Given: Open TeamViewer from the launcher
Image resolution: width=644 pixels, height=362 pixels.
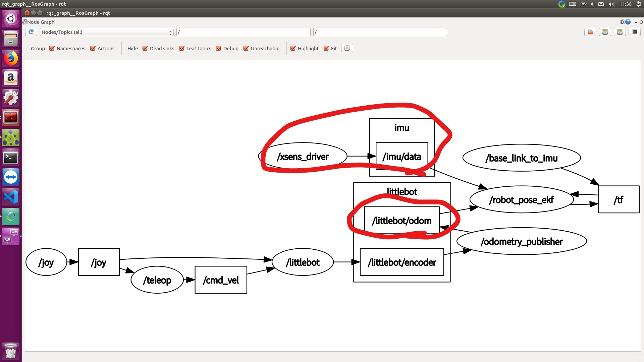Looking at the screenshot, I should (x=11, y=177).
